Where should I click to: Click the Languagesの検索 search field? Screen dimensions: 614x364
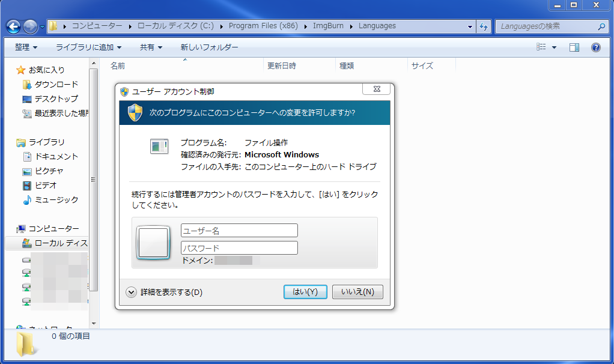tap(547, 26)
